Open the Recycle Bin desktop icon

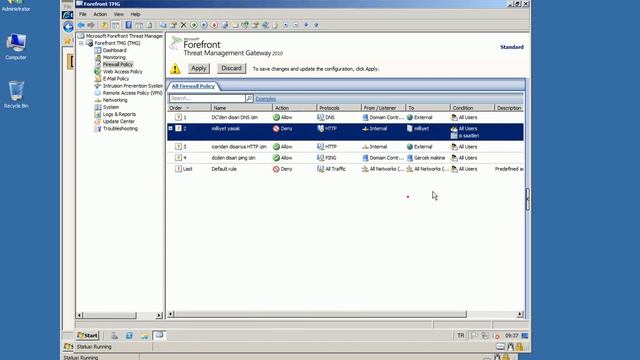pos(16,95)
